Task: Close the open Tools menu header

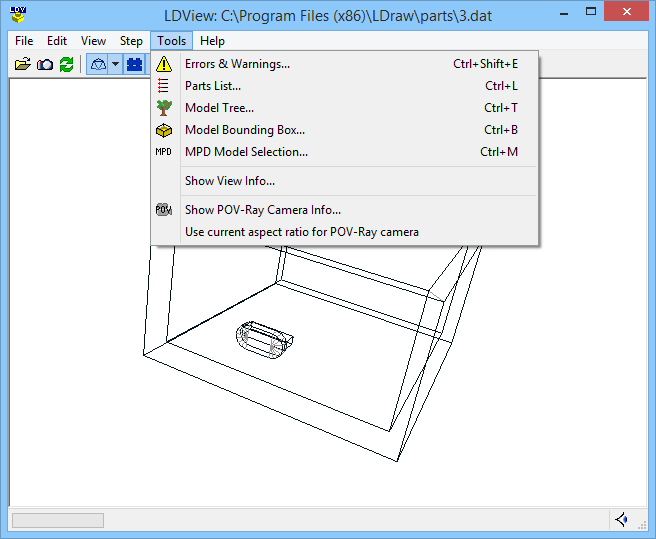Action: point(172,41)
